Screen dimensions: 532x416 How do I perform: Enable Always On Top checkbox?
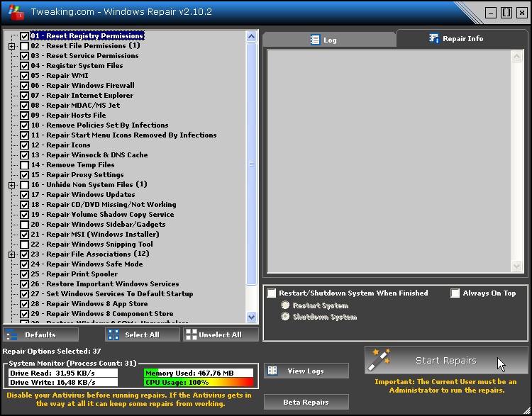pyautogui.click(x=455, y=293)
